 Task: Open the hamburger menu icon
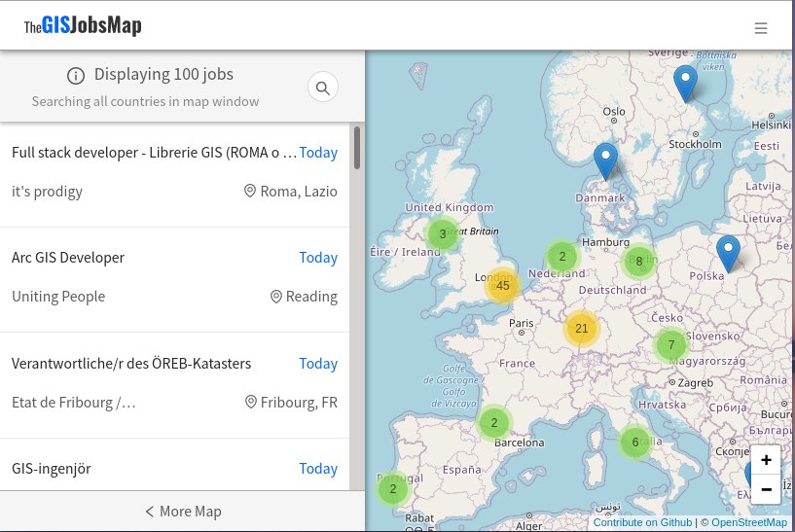(x=761, y=28)
